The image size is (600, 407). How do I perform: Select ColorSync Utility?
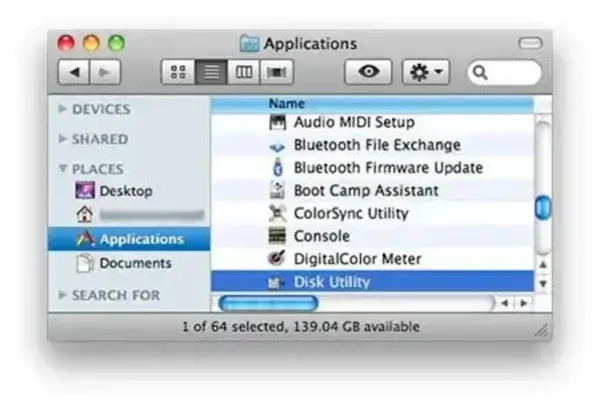pyautogui.click(x=372, y=213)
